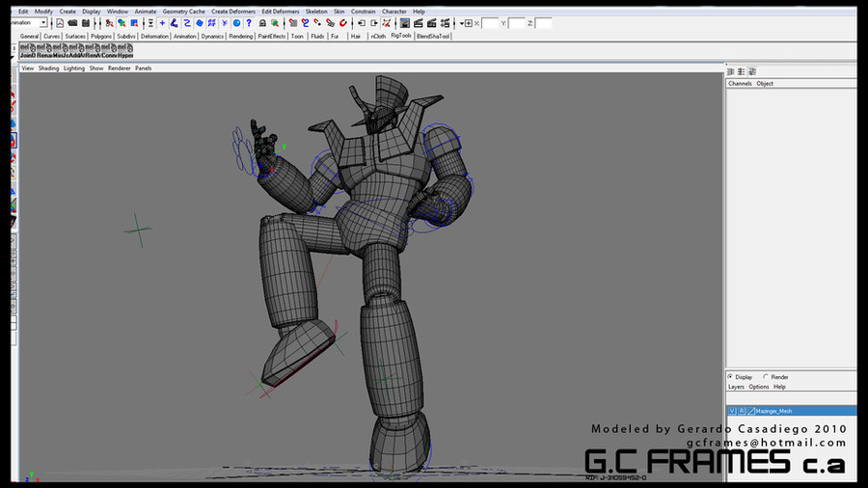
Task: Toggle the surfaces selection mask icon
Action: tap(200, 23)
